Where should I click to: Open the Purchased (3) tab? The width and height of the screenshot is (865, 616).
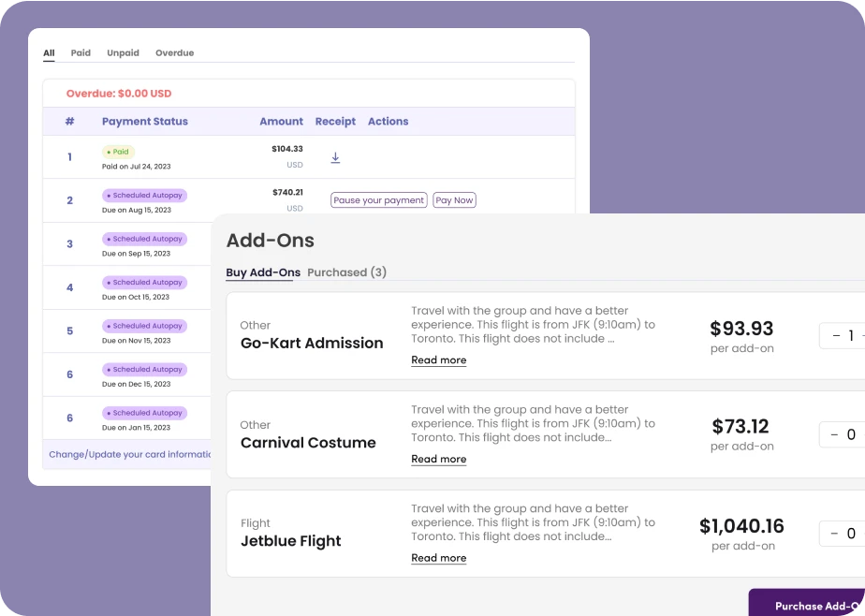346,272
